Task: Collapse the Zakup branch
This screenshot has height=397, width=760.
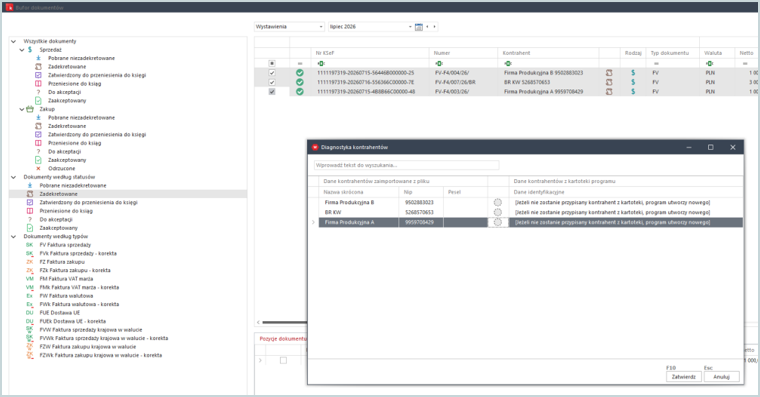Action: 22,109
